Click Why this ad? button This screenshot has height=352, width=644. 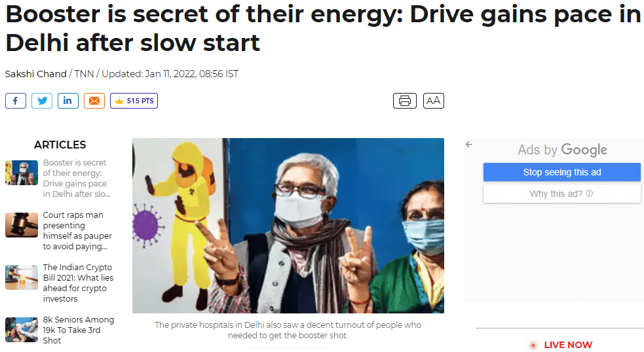point(562,194)
